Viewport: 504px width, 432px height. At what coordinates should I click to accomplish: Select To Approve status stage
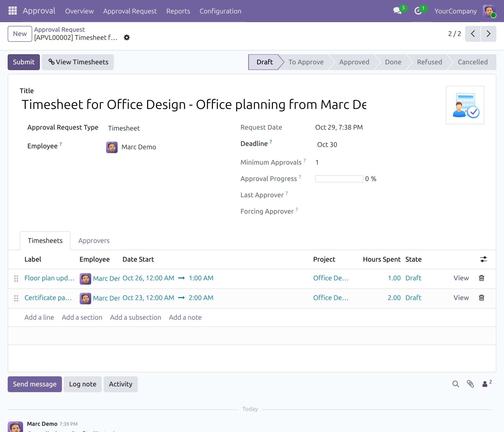306,62
